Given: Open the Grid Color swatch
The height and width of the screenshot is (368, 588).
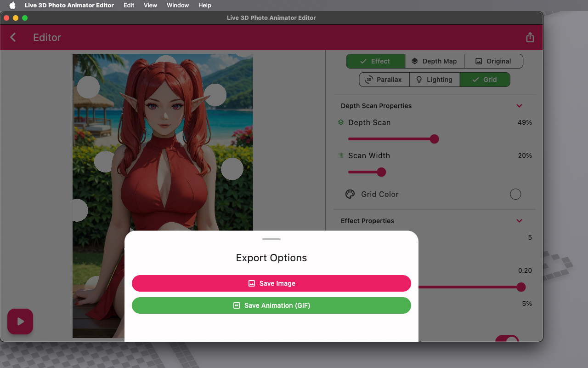Looking at the screenshot, I should tap(515, 194).
